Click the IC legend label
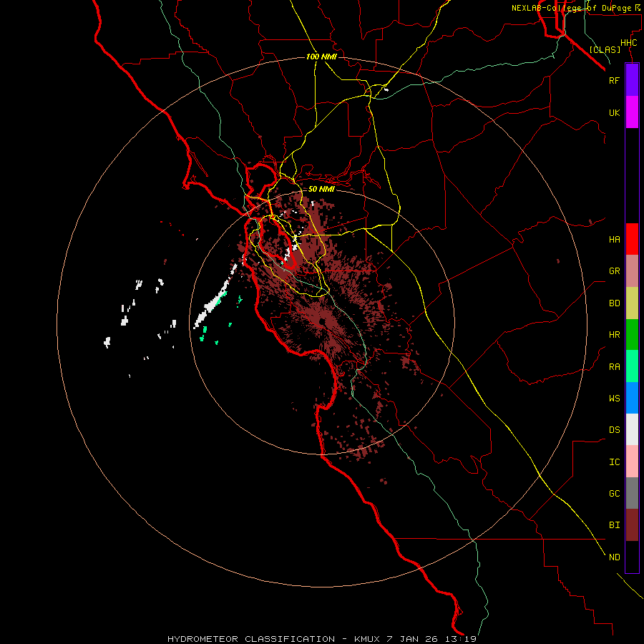Image resolution: width=644 pixels, height=644 pixels. [614, 462]
